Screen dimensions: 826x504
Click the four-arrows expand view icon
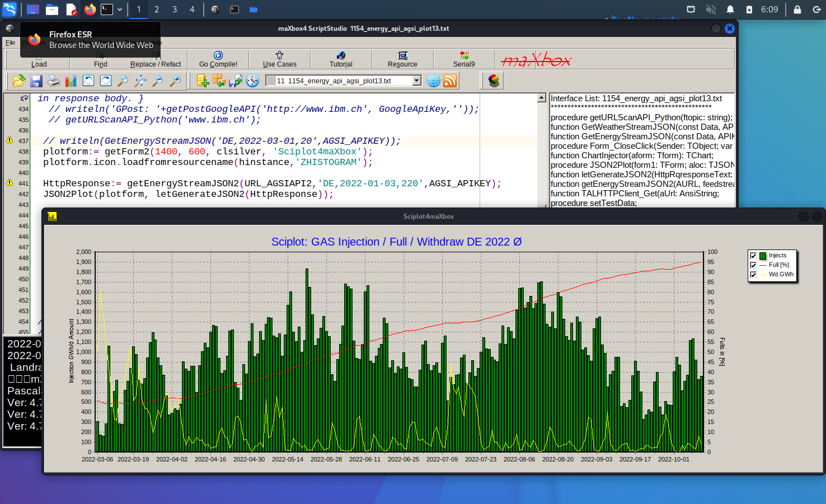pyautogui.click(x=140, y=81)
